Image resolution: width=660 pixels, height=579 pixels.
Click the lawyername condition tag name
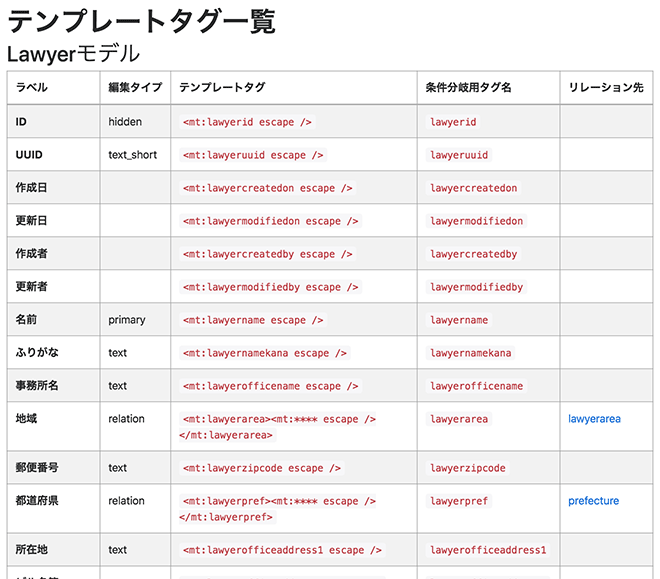(459, 320)
